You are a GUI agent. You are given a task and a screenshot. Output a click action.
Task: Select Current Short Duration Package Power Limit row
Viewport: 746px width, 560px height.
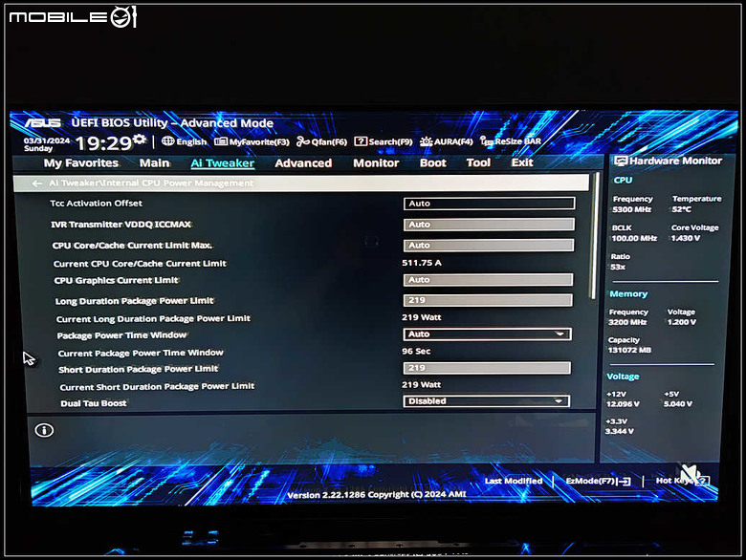click(157, 386)
